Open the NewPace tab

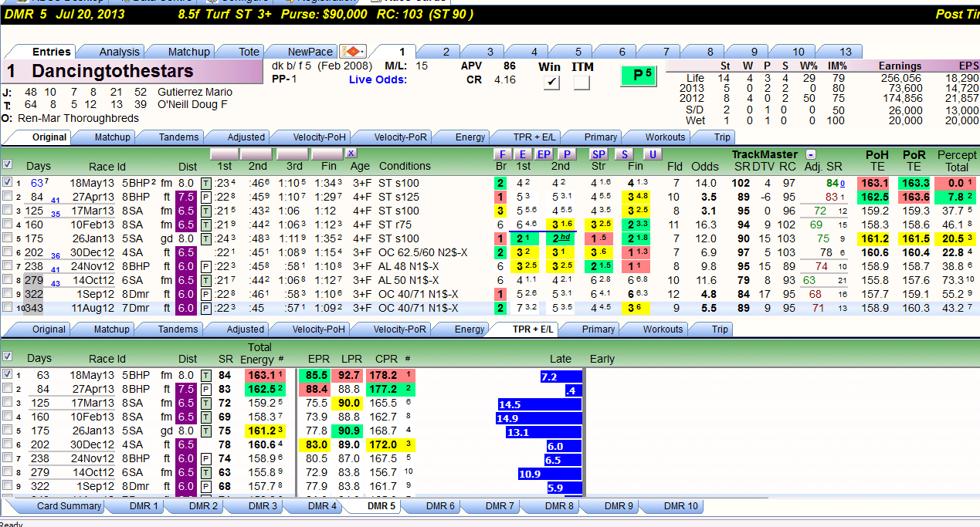point(310,52)
